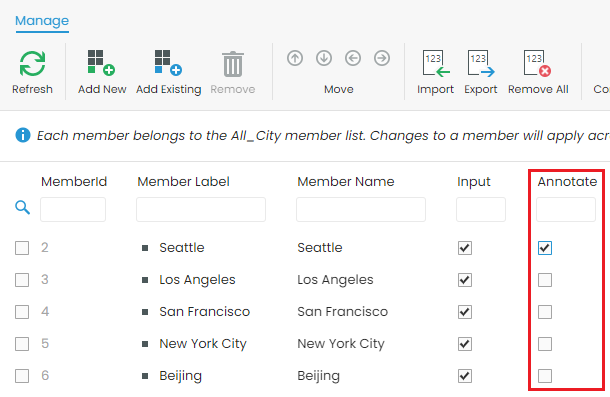The height and width of the screenshot is (397, 610).
Task: Click the move left arrow icon
Action: pos(353,58)
